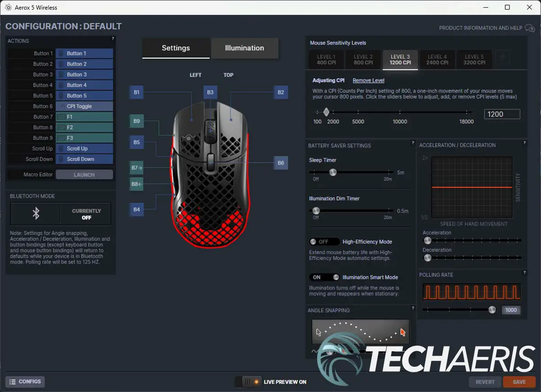Viewport: 541px width, 392px height.
Task: Click the Polling Rate slider handle
Action: 492,310
